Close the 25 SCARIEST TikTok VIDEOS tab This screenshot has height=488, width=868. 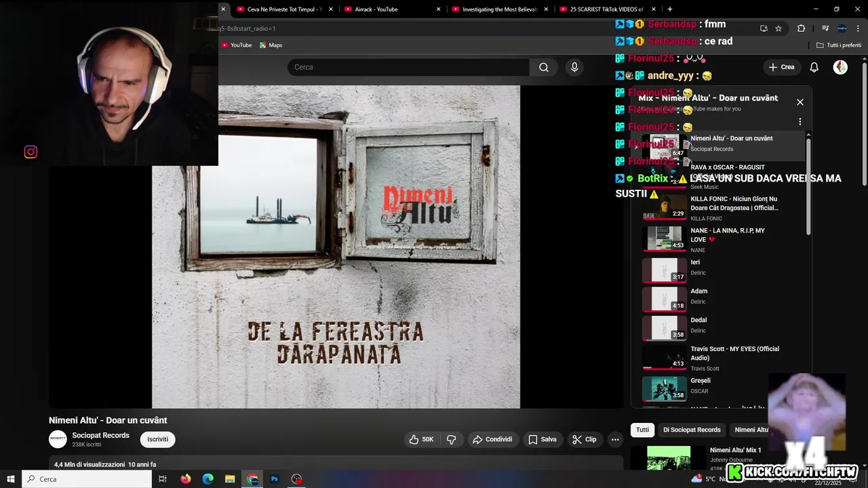[654, 9]
